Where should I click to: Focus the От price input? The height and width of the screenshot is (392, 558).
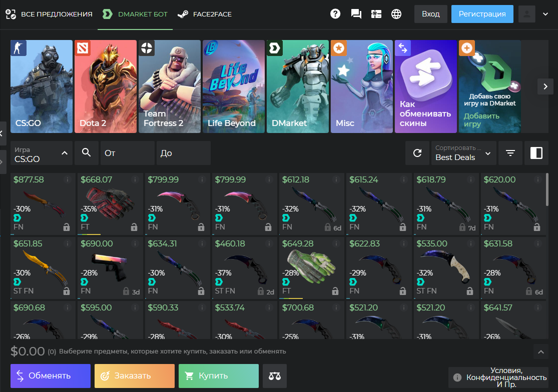coord(128,153)
